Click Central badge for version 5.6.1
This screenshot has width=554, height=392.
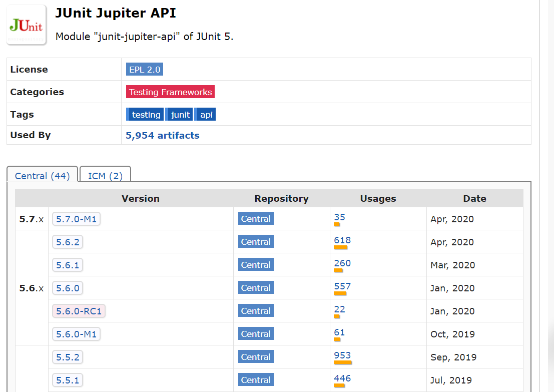(x=256, y=265)
